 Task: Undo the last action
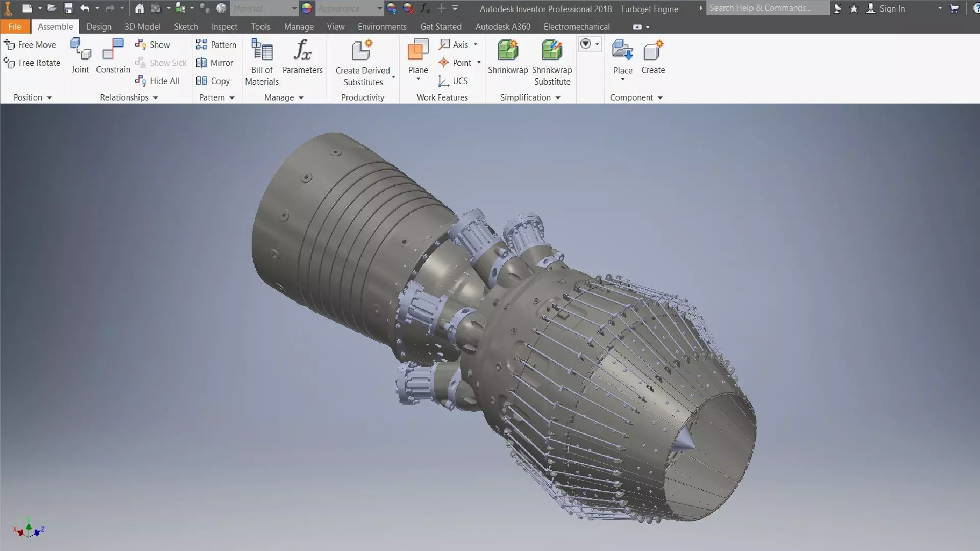(x=85, y=8)
